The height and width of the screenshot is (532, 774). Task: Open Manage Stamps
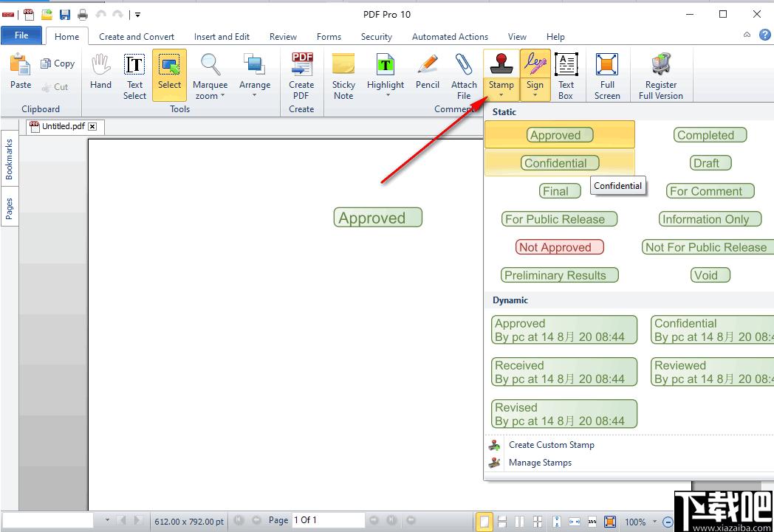click(x=540, y=463)
